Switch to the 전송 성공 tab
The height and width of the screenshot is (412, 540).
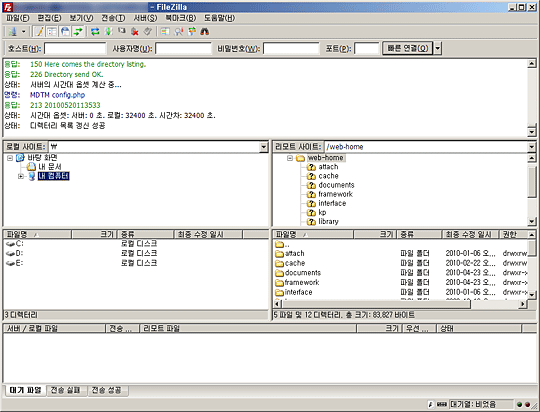(107, 390)
